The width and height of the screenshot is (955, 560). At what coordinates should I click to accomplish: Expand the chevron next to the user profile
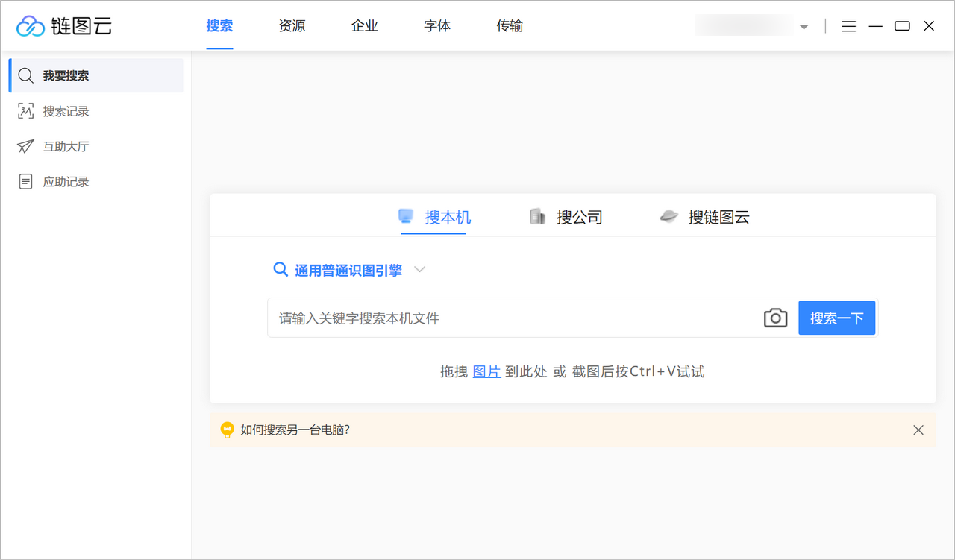[804, 26]
